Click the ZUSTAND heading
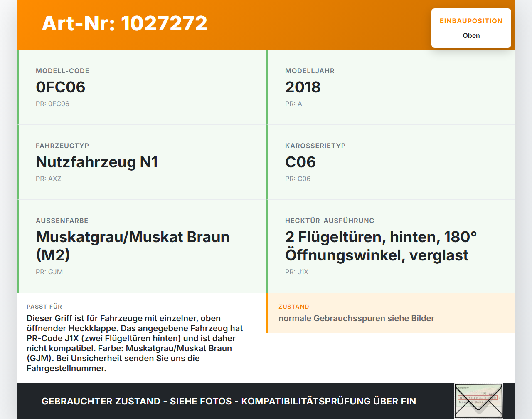The image size is (532, 419). coord(294,307)
